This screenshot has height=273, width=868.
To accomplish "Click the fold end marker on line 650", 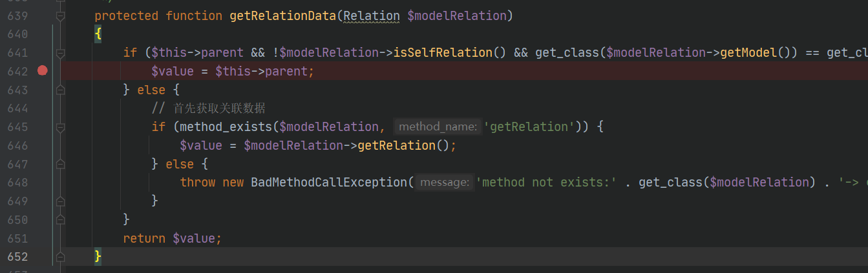I will coord(60,220).
